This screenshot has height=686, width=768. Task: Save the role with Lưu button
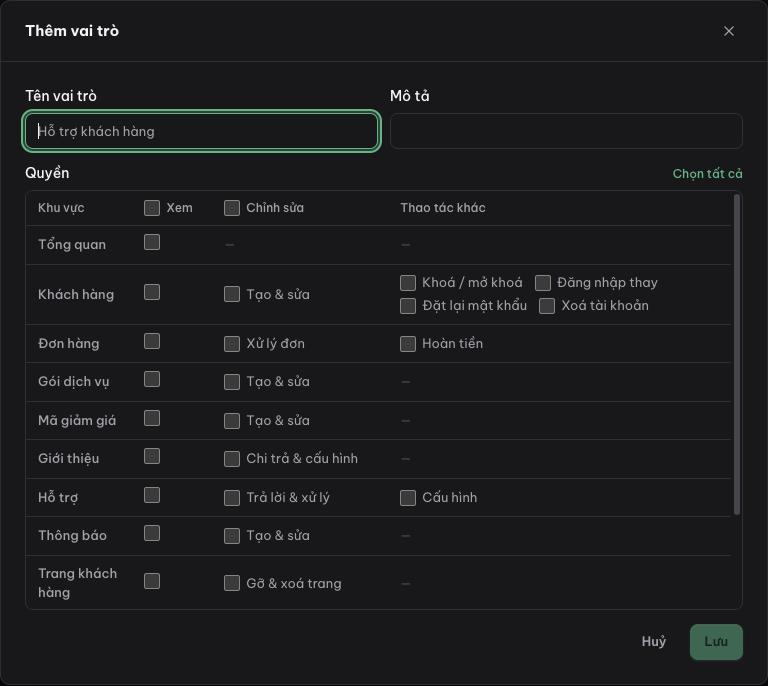[x=716, y=641]
